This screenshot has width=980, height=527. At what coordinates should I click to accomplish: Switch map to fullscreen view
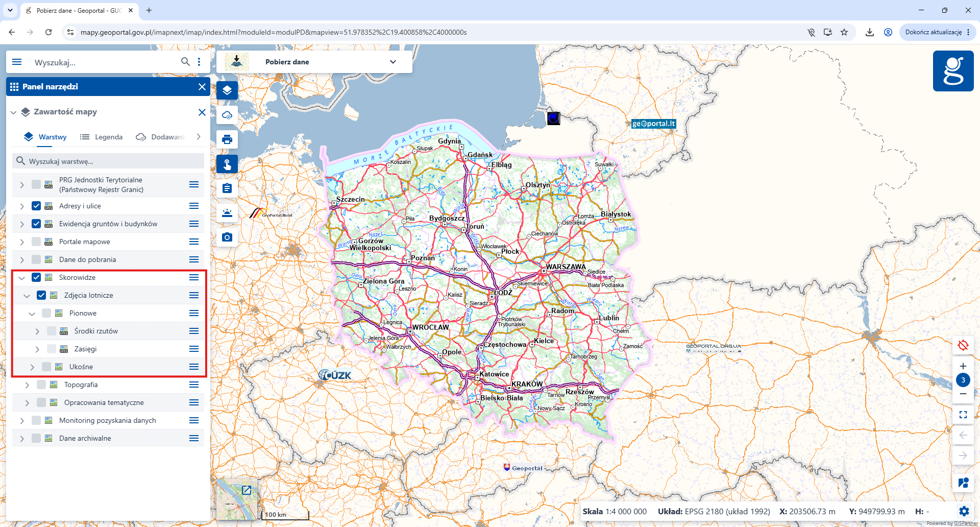click(963, 415)
